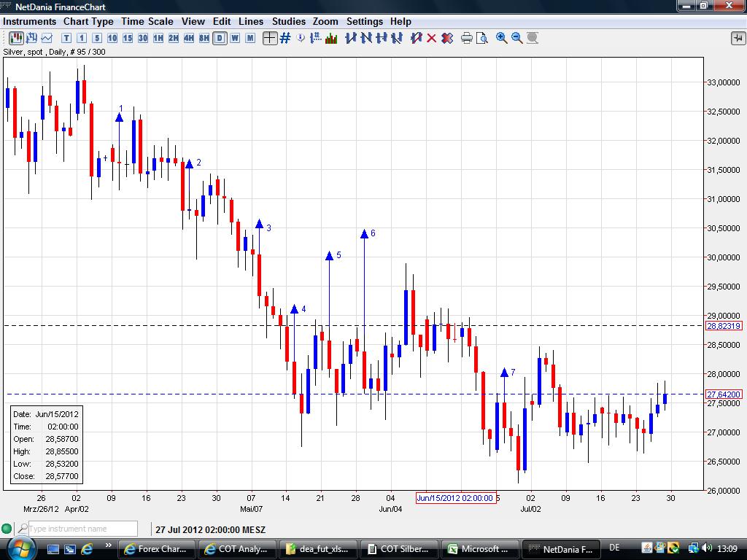
Task: Switch to the line chart icon
Action: (x=47, y=38)
